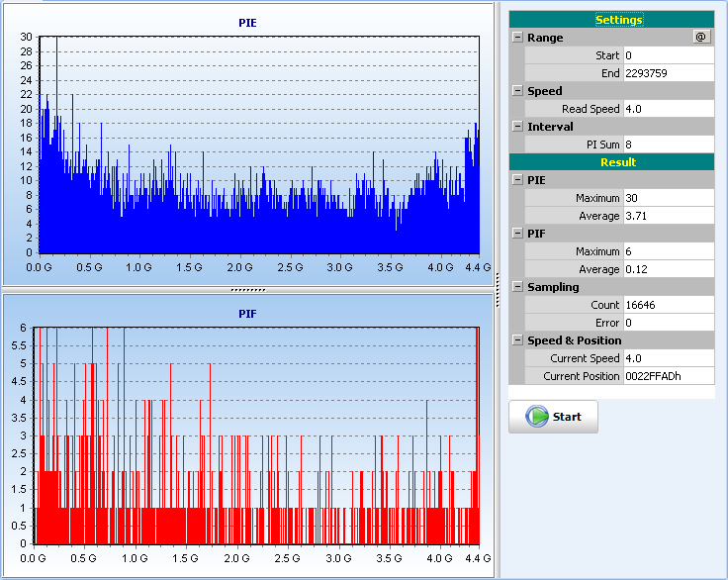This screenshot has width=728, height=580.
Task: Open the PI Sum value field
Action: point(668,145)
